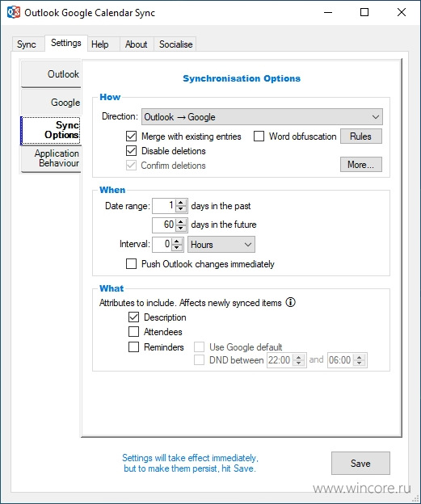Decrease days in the future value
This screenshot has width=421, height=504.
[181, 228]
